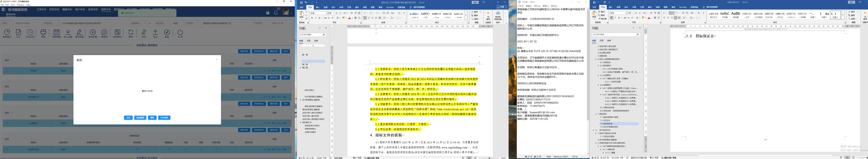868x159 pixels.
Task: Collapse the 6.2 财务要求 navigation node
Action: coord(598,66)
